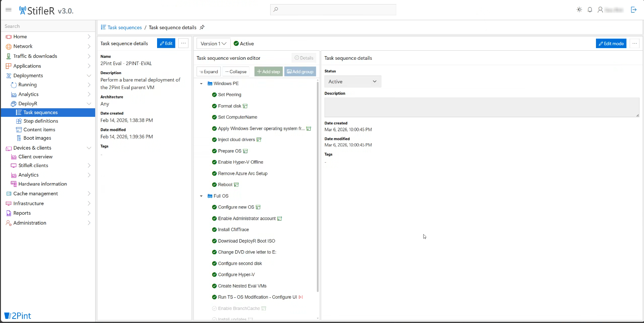Click the top global search box
Image resolution: width=644 pixels, height=323 pixels.
click(x=333, y=9)
